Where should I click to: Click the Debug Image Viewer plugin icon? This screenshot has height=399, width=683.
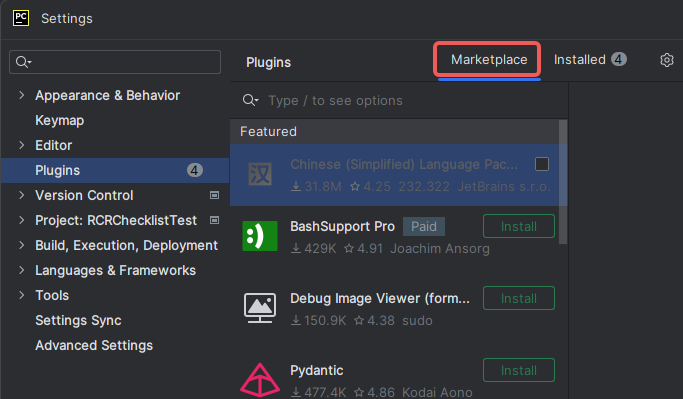coord(260,308)
